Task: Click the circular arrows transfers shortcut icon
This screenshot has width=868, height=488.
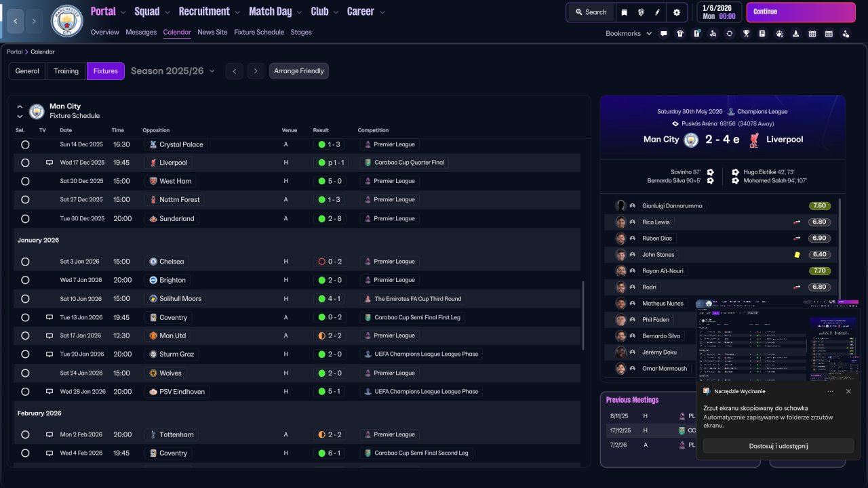Action: click(x=730, y=33)
